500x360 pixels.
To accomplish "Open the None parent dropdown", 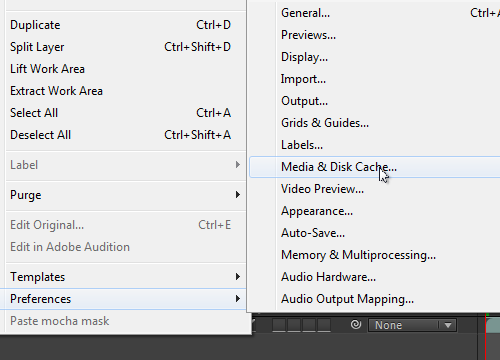I will pyautogui.click(x=412, y=325).
